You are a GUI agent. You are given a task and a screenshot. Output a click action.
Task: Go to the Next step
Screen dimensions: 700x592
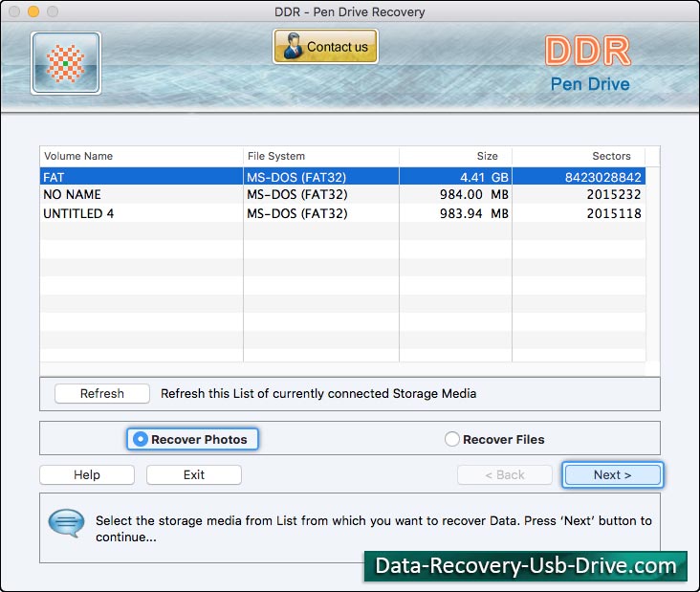pyautogui.click(x=612, y=474)
